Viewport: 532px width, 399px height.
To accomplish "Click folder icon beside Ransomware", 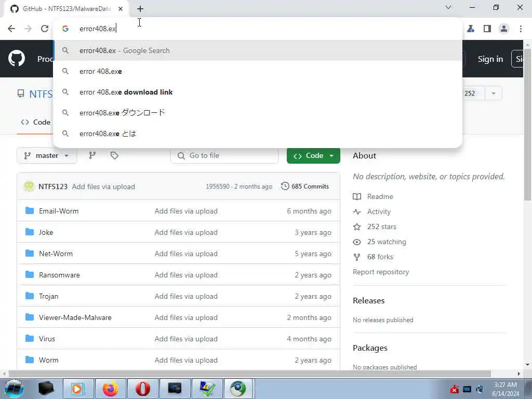I will [x=30, y=274].
